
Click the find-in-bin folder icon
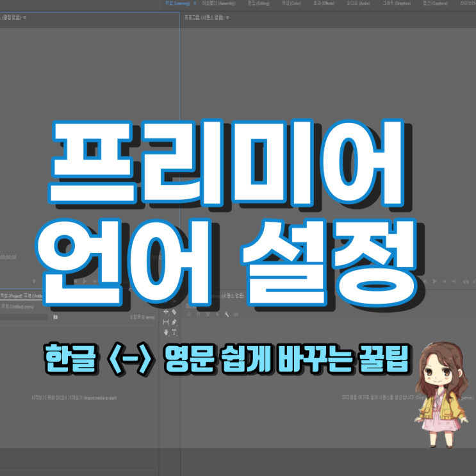pos(56,317)
